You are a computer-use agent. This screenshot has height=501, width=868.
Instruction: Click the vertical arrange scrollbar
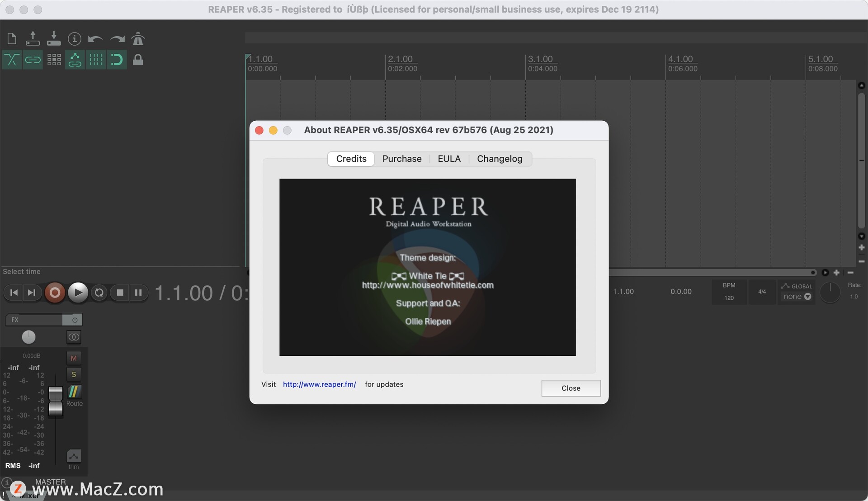pos(861,161)
